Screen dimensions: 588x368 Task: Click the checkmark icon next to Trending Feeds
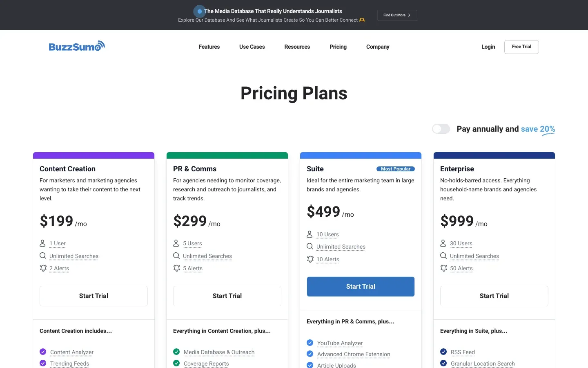pos(43,363)
